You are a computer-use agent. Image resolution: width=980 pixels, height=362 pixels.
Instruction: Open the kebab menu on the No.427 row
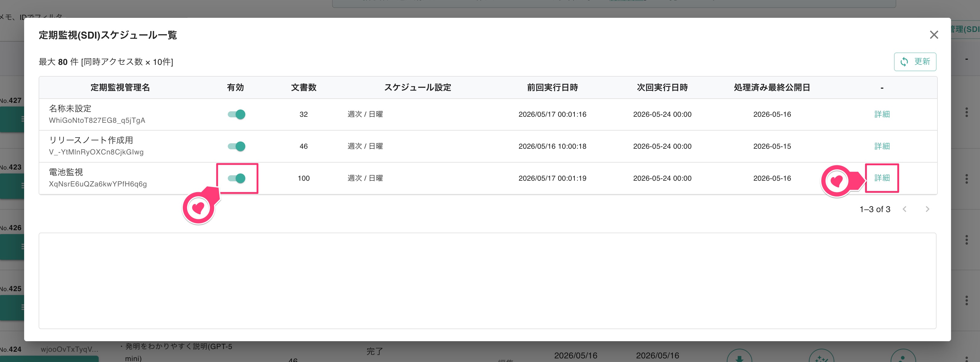(966, 113)
